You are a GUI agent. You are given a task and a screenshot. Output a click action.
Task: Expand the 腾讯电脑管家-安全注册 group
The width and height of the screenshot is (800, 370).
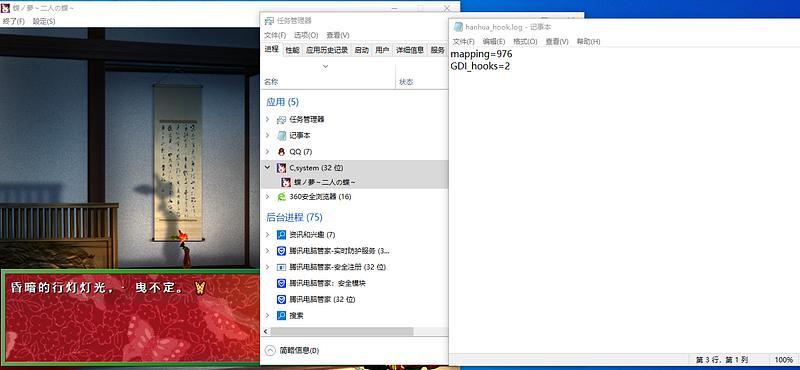click(x=267, y=267)
